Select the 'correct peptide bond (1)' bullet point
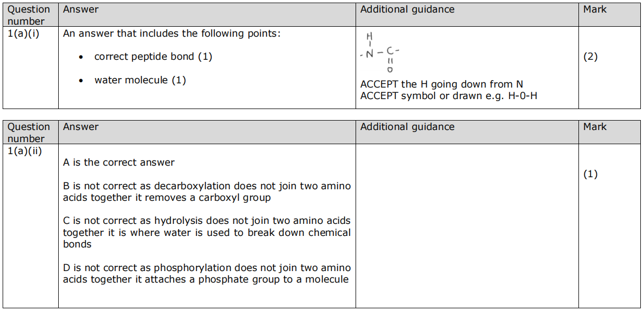The image size is (644, 313). (153, 57)
